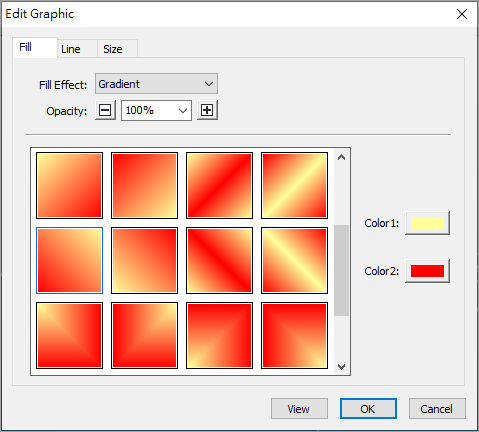479x432 pixels.
Task: Open the Color 1 yellow swatch
Action: pos(427,223)
